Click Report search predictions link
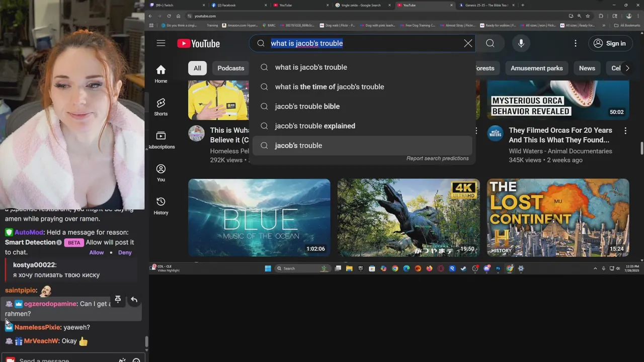 pyautogui.click(x=437, y=158)
